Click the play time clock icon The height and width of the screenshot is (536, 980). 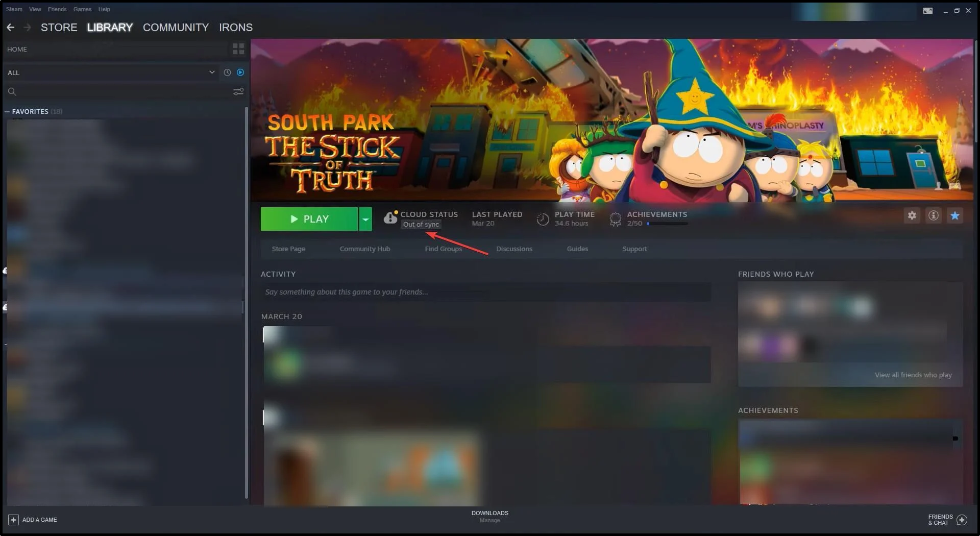[543, 220]
